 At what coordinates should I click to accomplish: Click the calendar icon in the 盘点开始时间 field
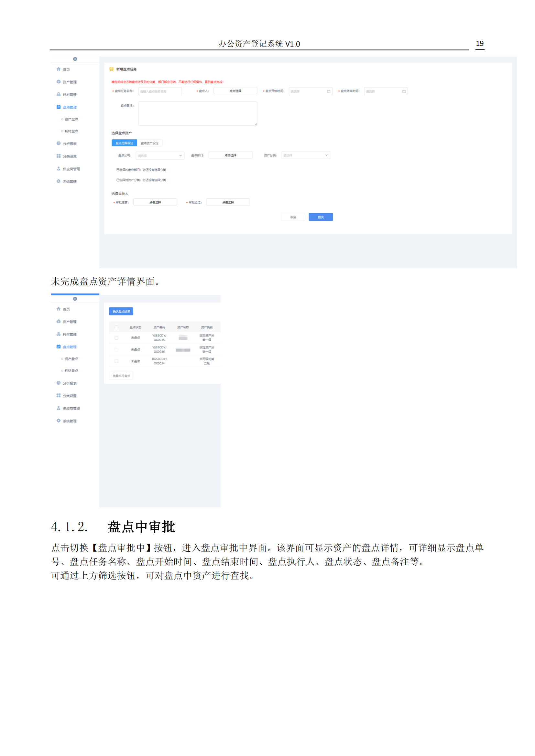pos(328,91)
